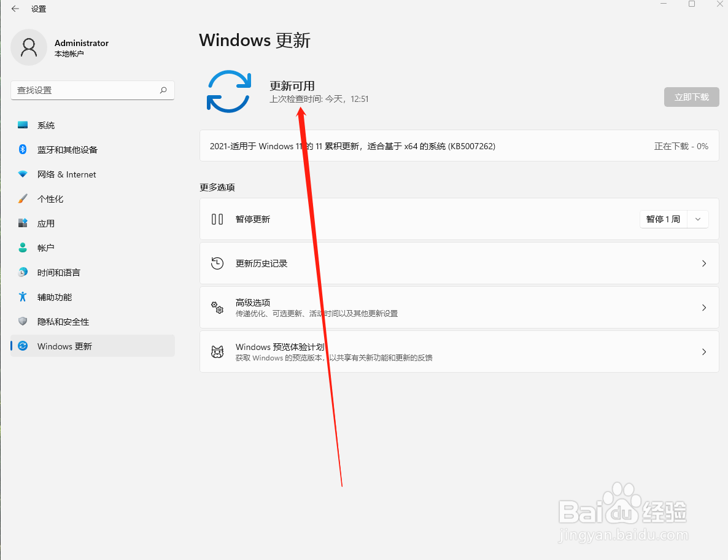Click the 高级选项 title

coord(252,302)
